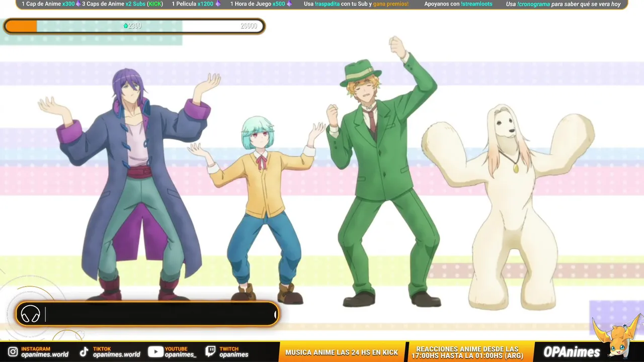Click the 20000 goal value

pyautogui.click(x=249, y=26)
